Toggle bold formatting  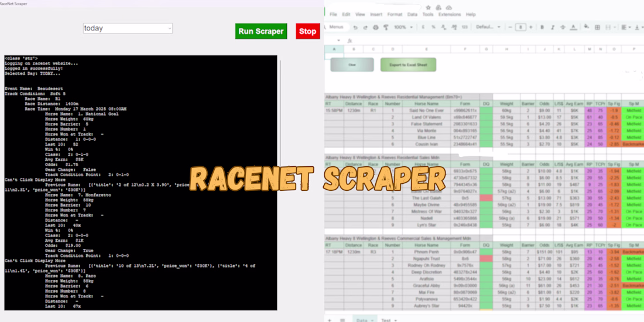(x=542, y=27)
